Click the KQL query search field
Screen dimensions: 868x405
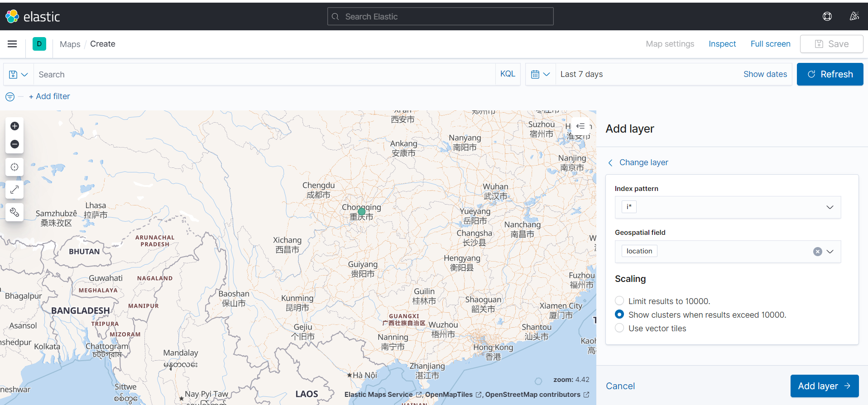(265, 75)
